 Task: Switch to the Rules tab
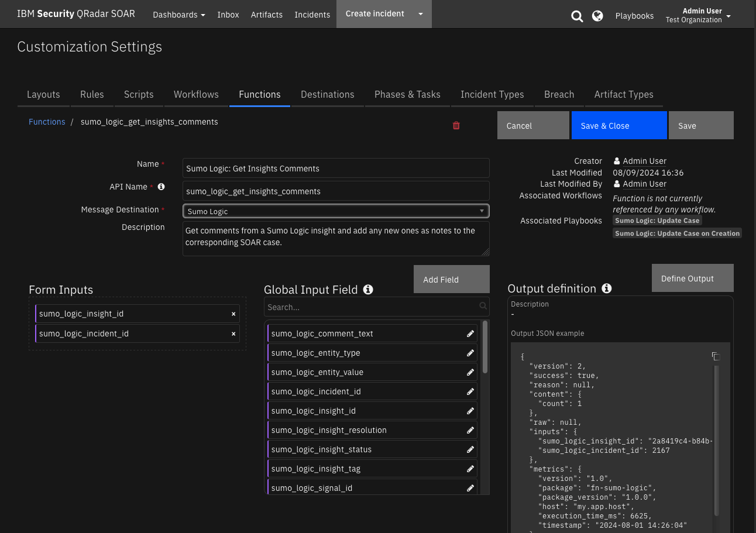pos(92,94)
